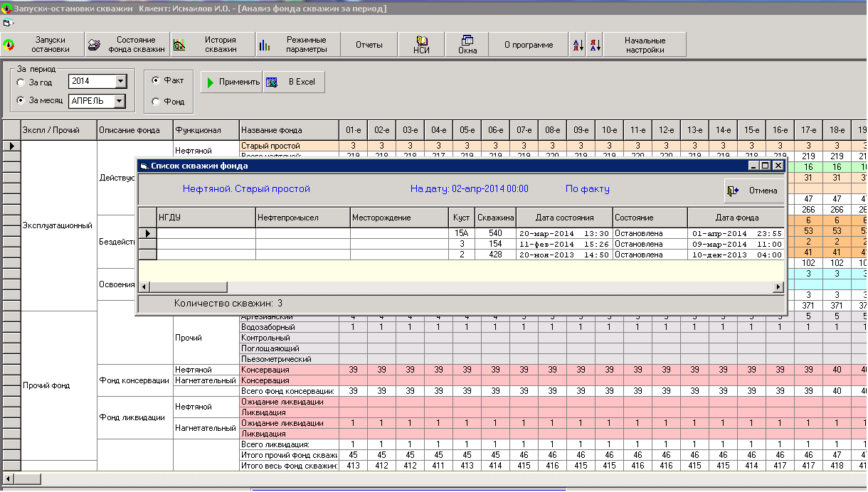Select well 540 cell in dialog
868x492 pixels.
click(x=495, y=233)
